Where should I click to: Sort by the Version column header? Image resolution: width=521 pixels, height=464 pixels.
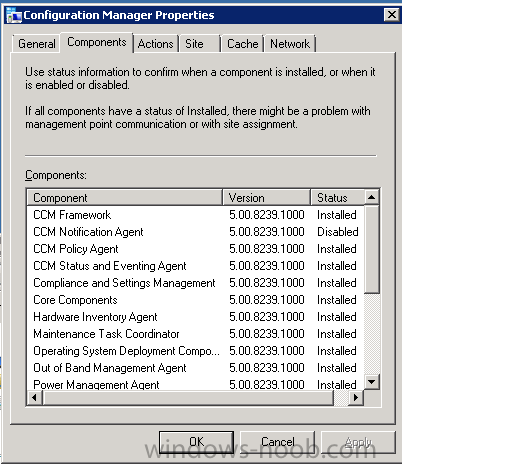pos(266,198)
